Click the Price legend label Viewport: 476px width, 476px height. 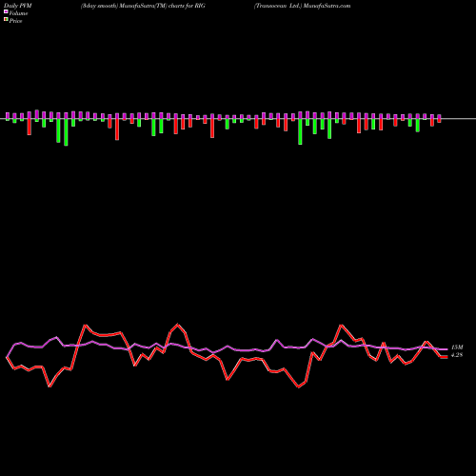[x=15, y=21]
